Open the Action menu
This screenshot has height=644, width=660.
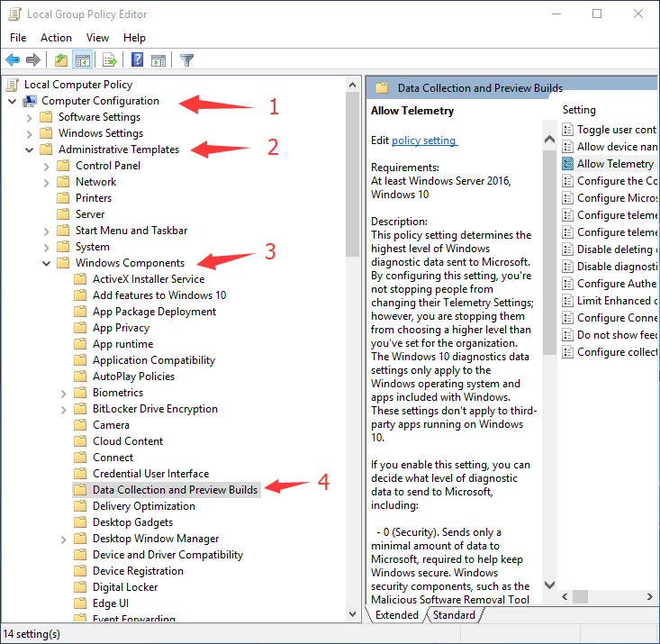pos(56,38)
